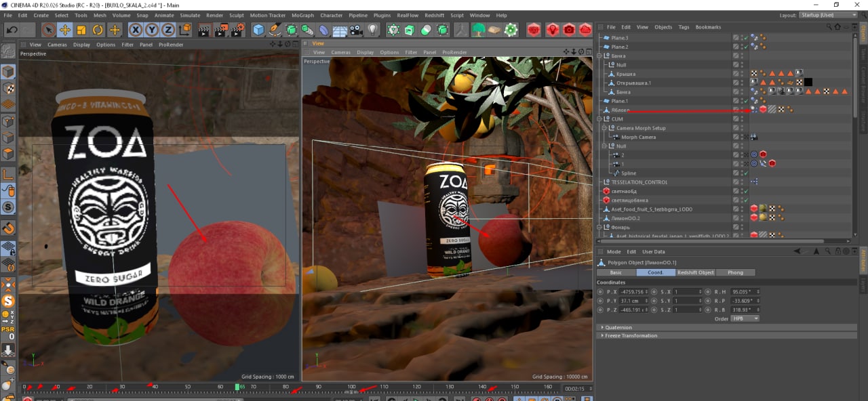The height and width of the screenshot is (401, 868).
Task: Click the green tree plugin icon
Action: 479,30
